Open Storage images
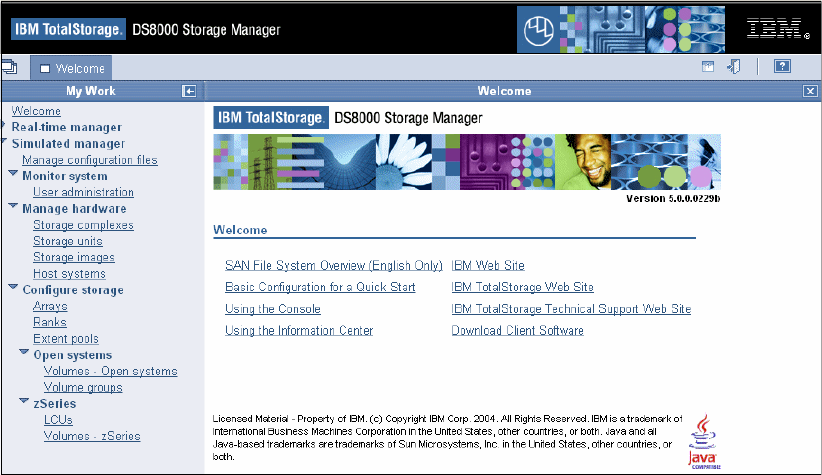822x475 pixels. [74, 257]
